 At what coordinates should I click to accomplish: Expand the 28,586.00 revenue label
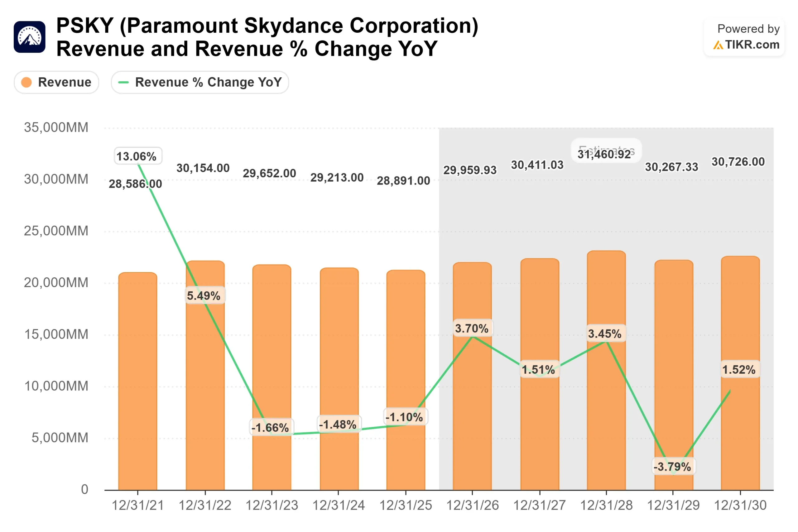click(136, 184)
